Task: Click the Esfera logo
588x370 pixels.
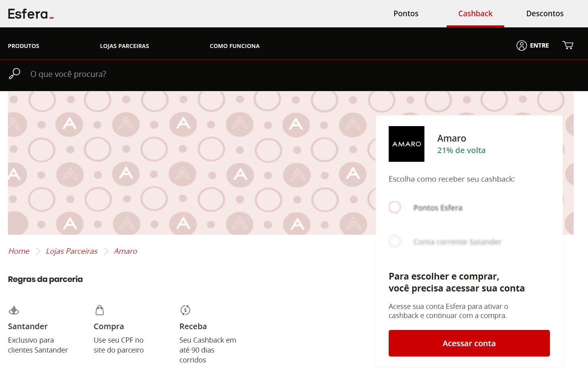Action: point(31,14)
